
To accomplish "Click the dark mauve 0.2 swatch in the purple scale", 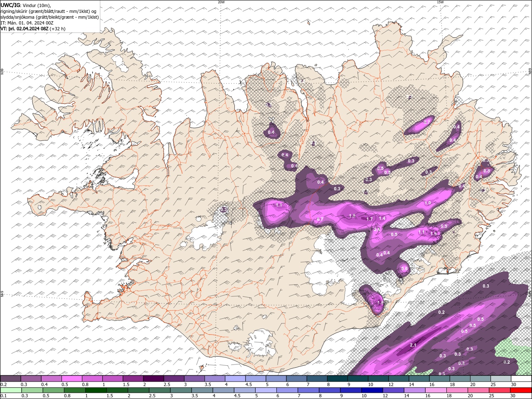I will point(10,379).
